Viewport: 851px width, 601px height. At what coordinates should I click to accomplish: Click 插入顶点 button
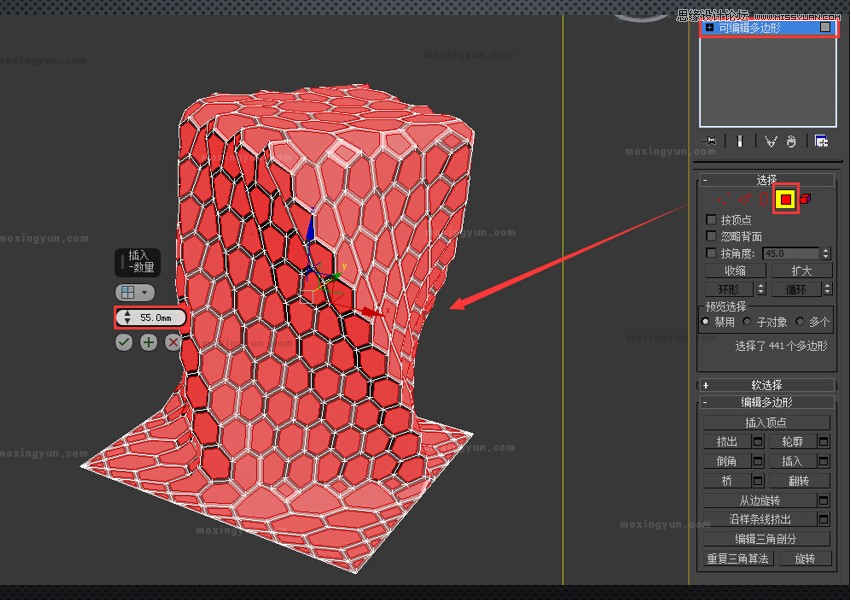point(766,422)
